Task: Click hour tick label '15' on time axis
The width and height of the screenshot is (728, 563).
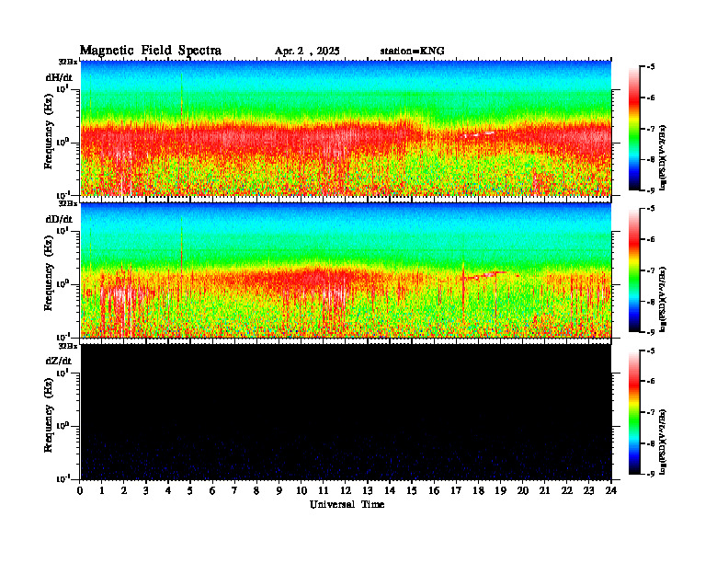Action: point(412,490)
